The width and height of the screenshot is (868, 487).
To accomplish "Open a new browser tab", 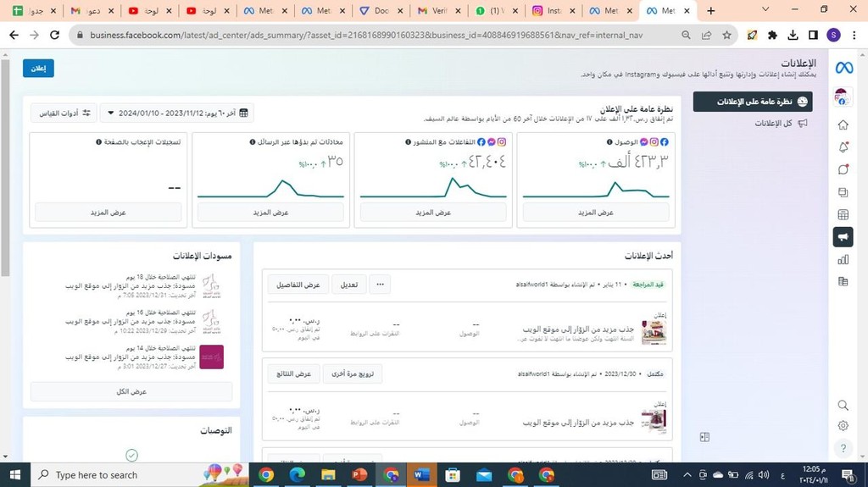I will (x=711, y=10).
